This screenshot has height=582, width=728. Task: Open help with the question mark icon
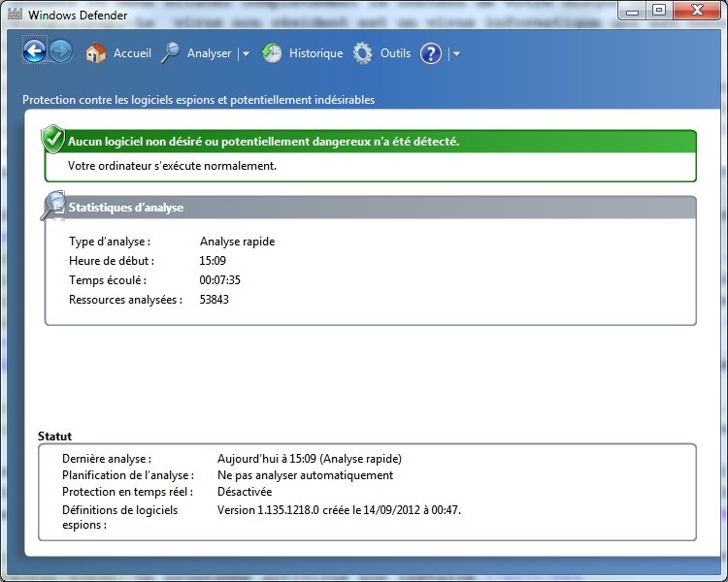[x=431, y=54]
